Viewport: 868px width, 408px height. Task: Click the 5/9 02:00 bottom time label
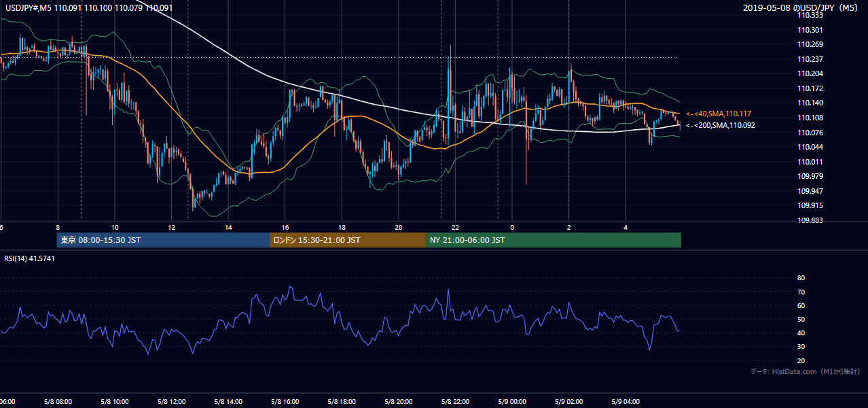(568, 402)
